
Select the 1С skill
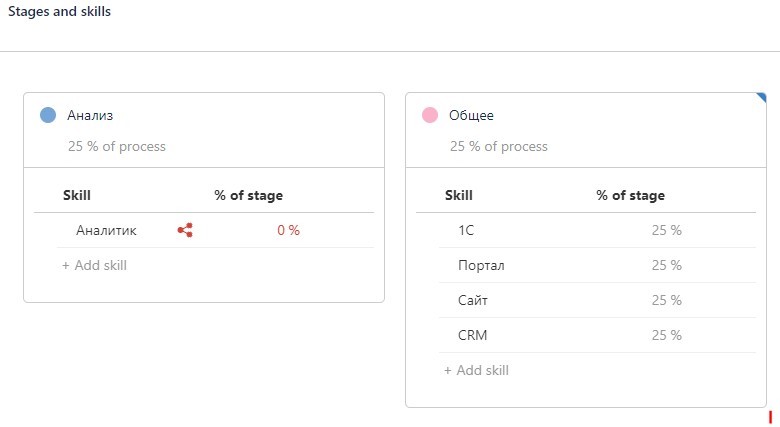(x=466, y=230)
